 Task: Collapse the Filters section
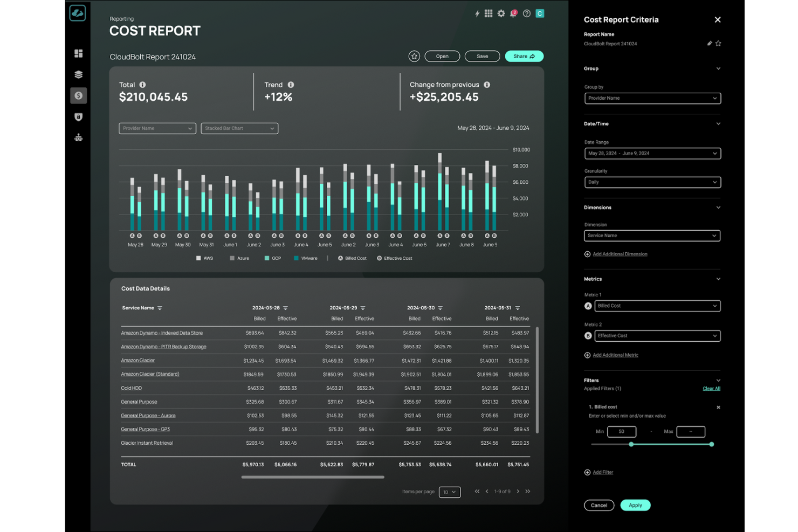click(x=718, y=381)
